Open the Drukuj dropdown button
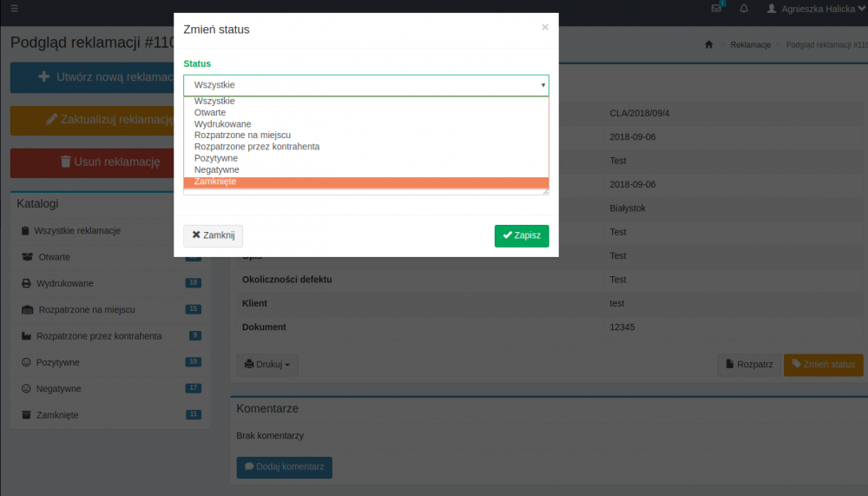Image resolution: width=868 pixels, height=496 pixels. (x=267, y=365)
